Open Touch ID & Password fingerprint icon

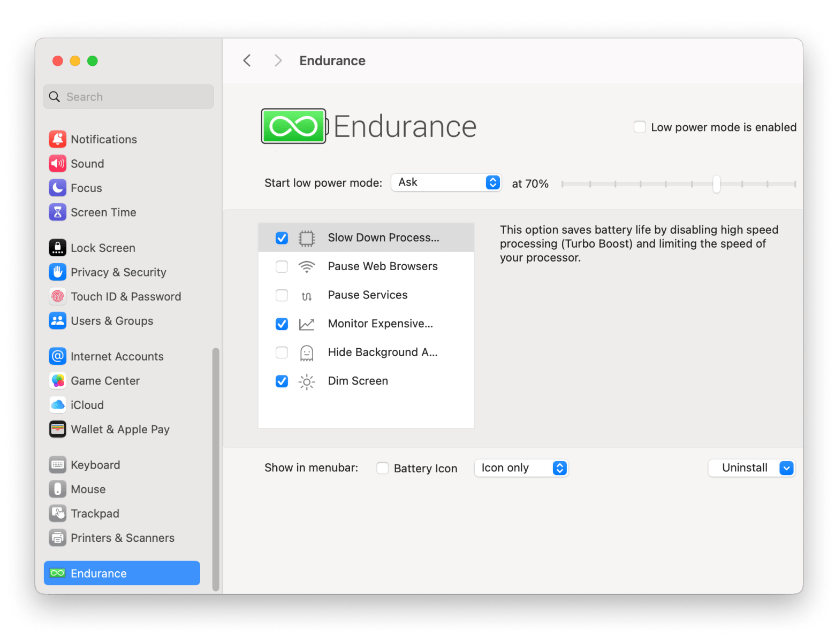58,297
